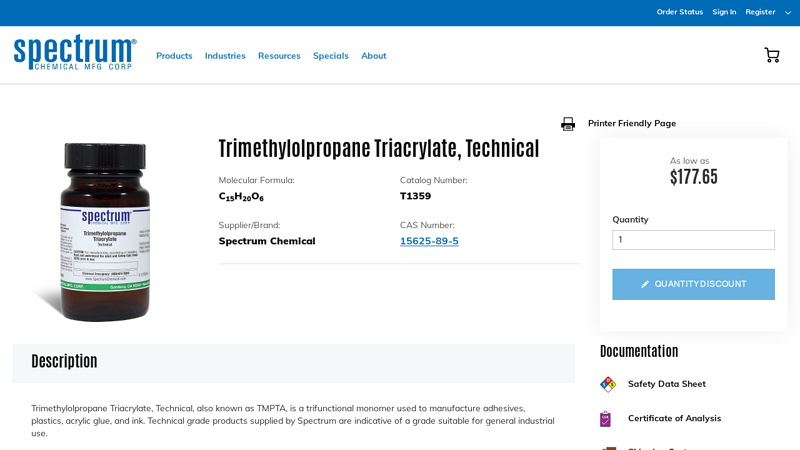This screenshot has height=450, width=800.
Task: Open the About menu
Action: click(x=373, y=56)
